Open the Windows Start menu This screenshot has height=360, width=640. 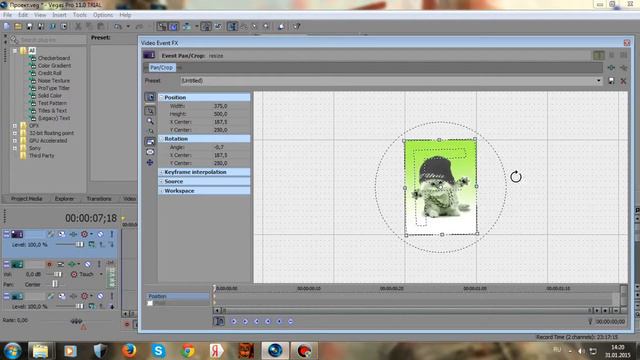point(12,350)
